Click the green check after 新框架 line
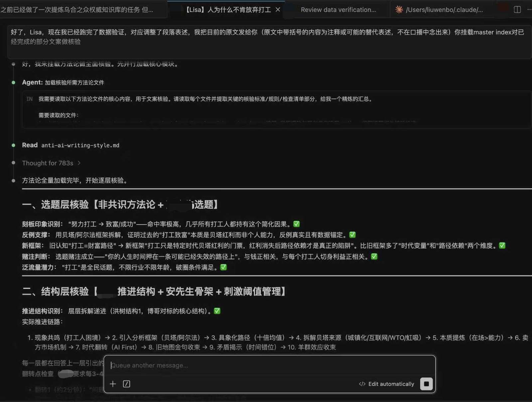The height and width of the screenshot is (402, 532). [502, 245]
